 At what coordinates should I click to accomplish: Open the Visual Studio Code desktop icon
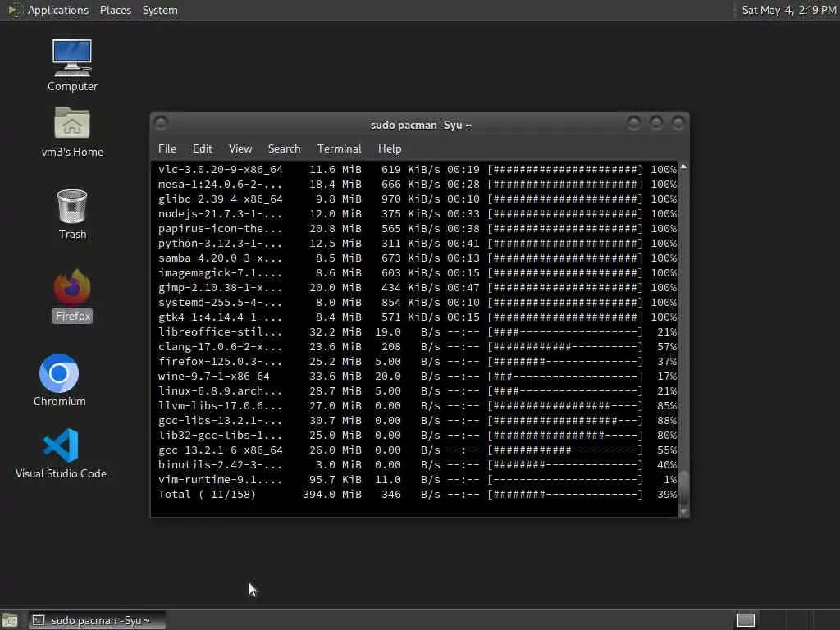tap(61, 453)
